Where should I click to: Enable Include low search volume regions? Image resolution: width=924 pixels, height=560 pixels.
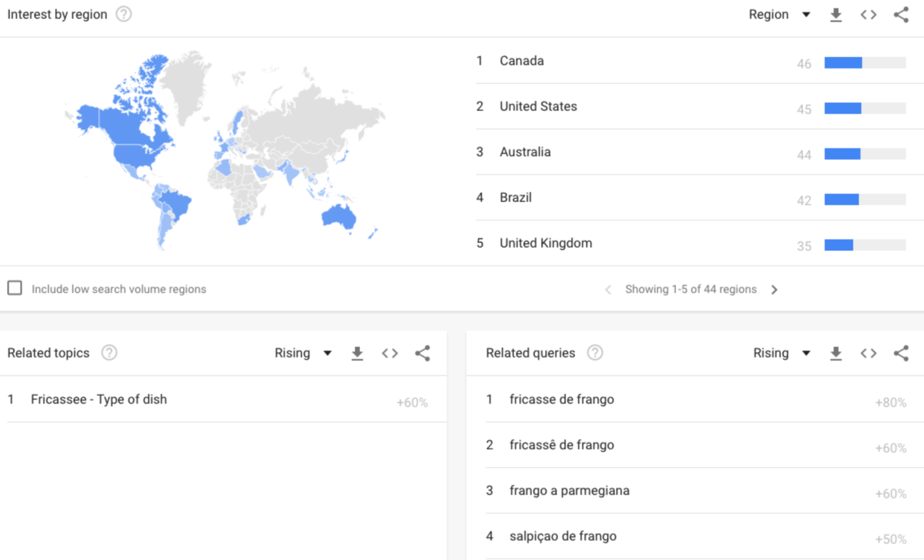(15, 288)
